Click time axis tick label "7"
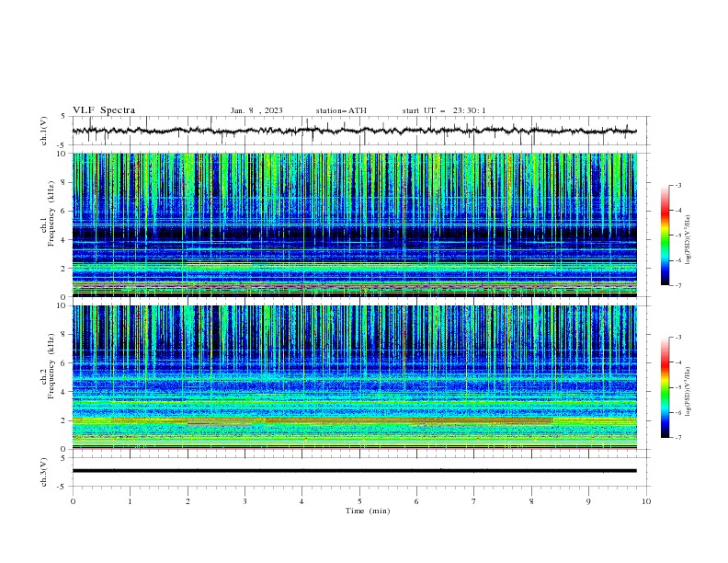The width and height of the screenshot is (728, 563). point(474,501)
